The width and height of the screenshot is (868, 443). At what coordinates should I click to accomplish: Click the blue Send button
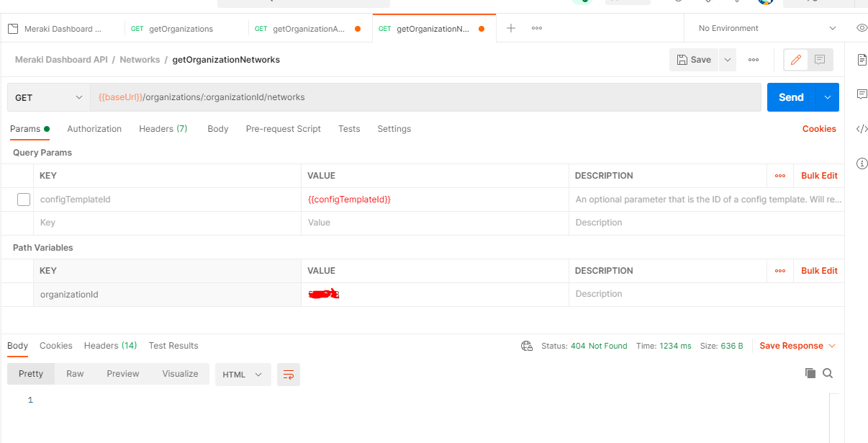[791, 97]
